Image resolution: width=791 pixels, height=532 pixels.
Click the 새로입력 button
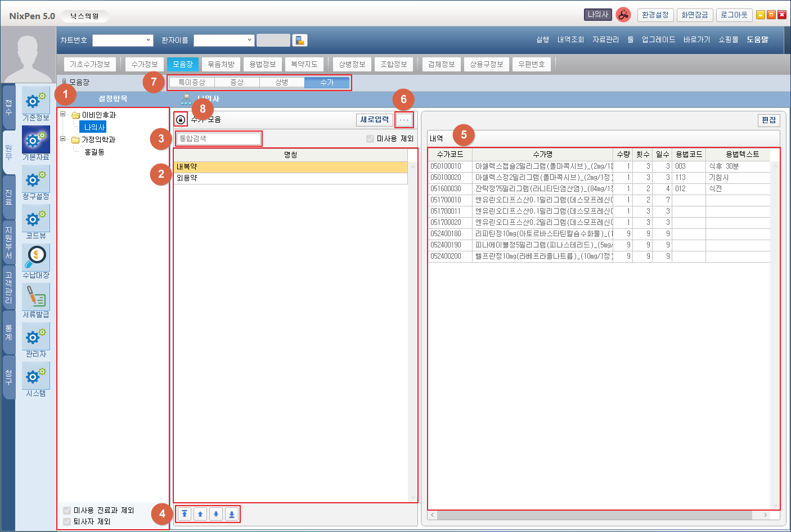coord(374,120)
